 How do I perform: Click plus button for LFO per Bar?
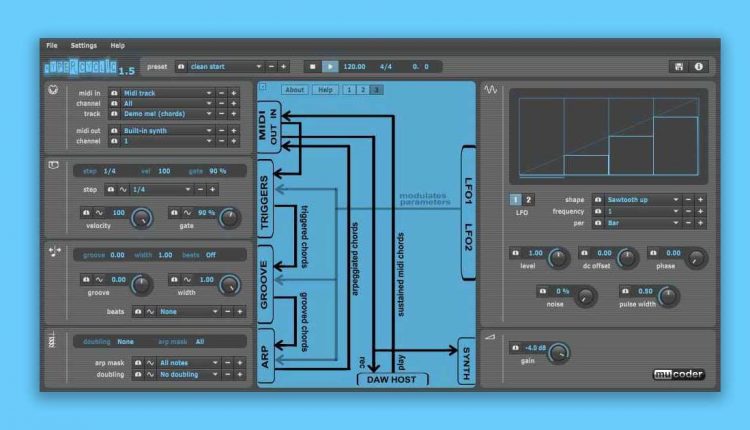[700, 223]
